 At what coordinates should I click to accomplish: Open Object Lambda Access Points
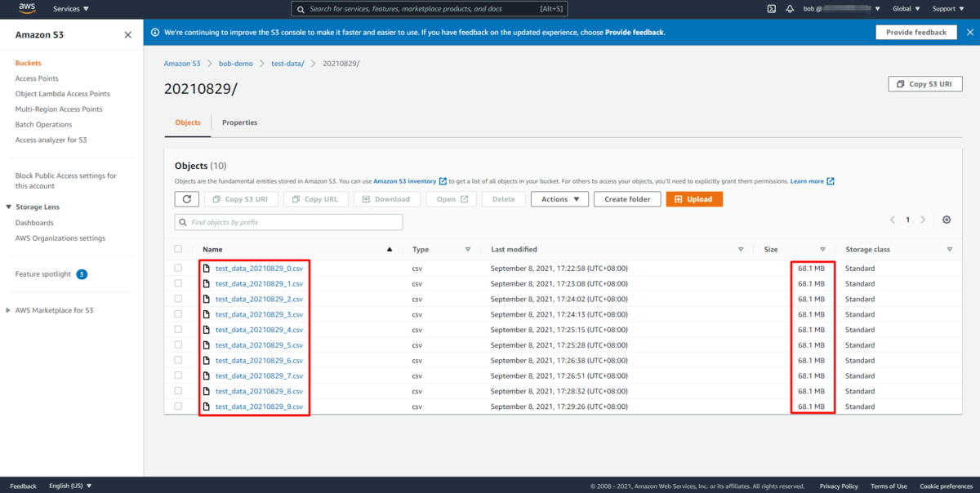coord(62,94)
